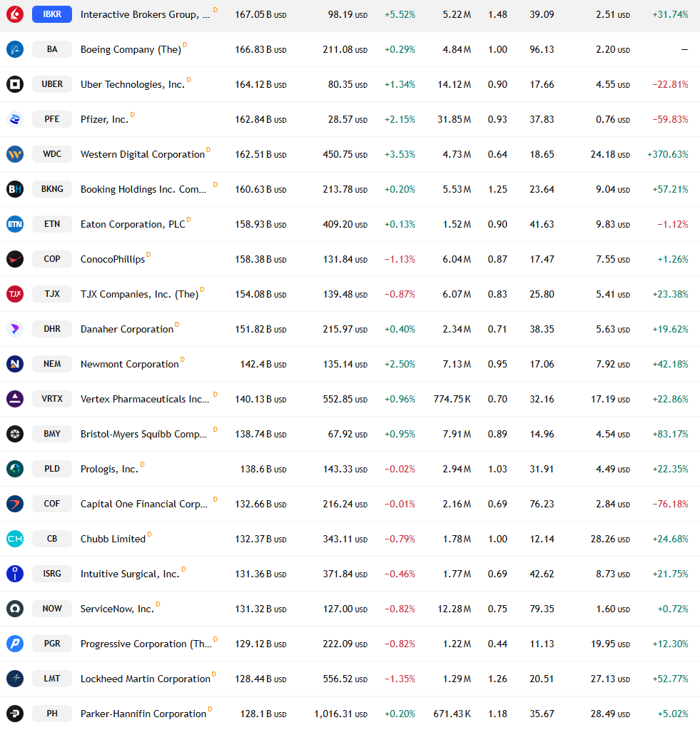Viewport: 700px width, 730px height.
Task: Click Lockheed Martin EPS 27.13 USD
Action: click(610, 679)
